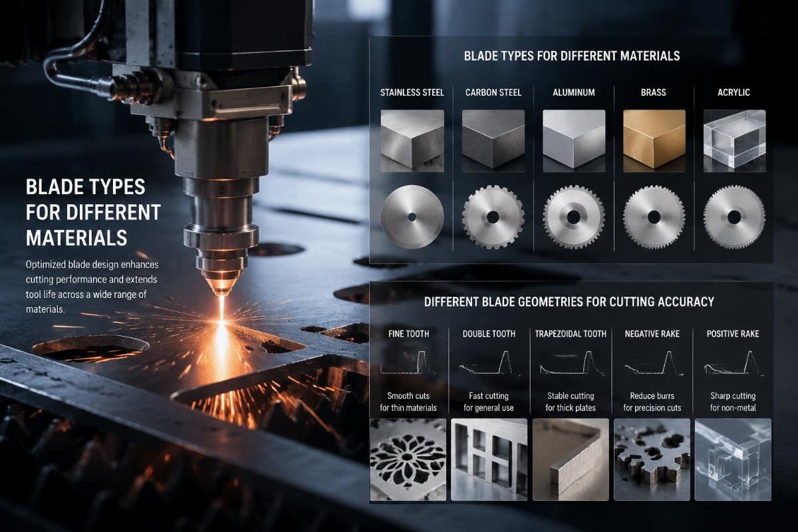Click the stainless steel smooth circular blade
The width and height of the screenshot is (798, 532).
(412, 217)
